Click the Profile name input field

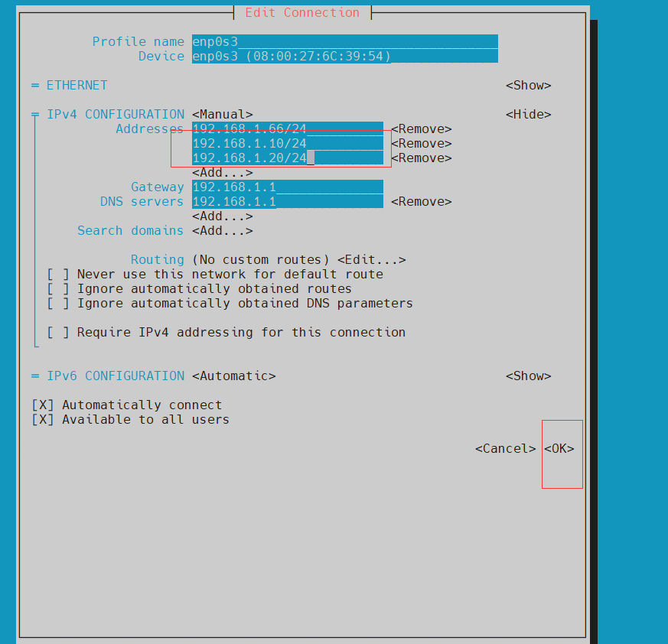344,42
